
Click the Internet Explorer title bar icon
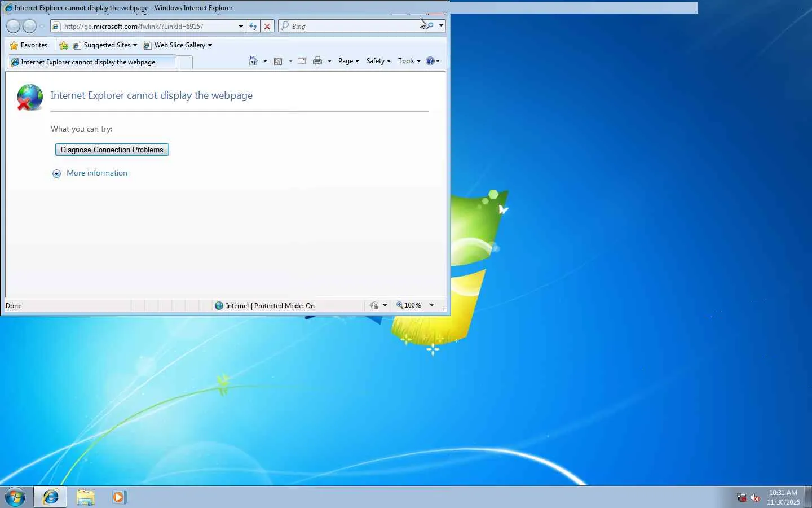click(8, 8)
